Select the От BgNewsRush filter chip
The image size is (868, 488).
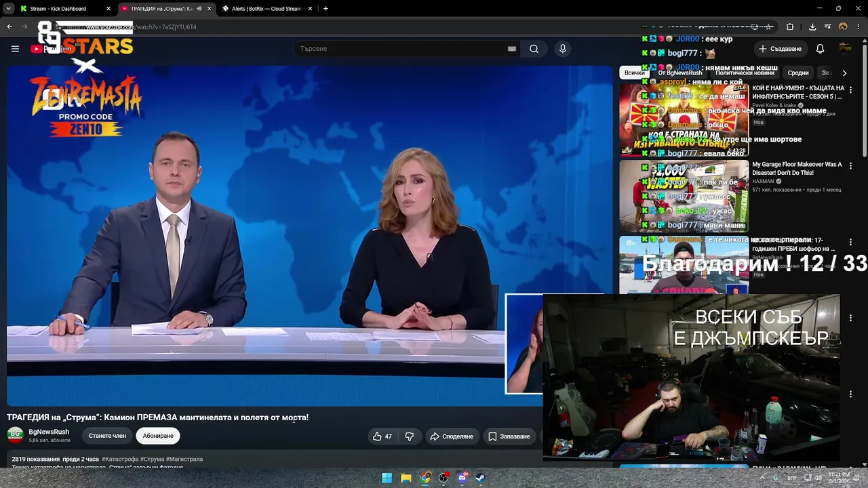[x=680, y=73]
